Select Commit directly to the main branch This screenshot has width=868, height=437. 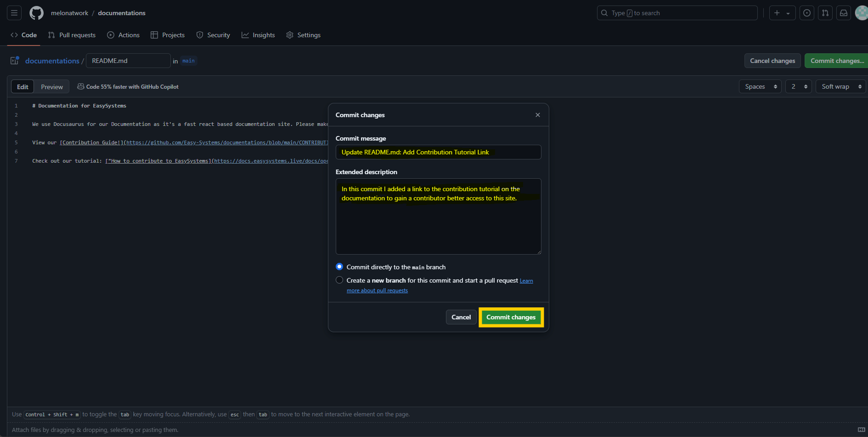339,267
